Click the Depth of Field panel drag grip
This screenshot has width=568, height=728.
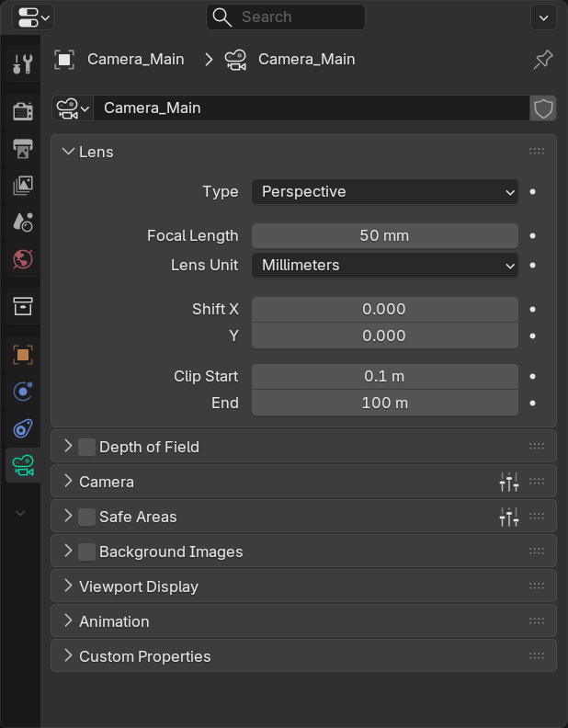(x=537, y=446)
